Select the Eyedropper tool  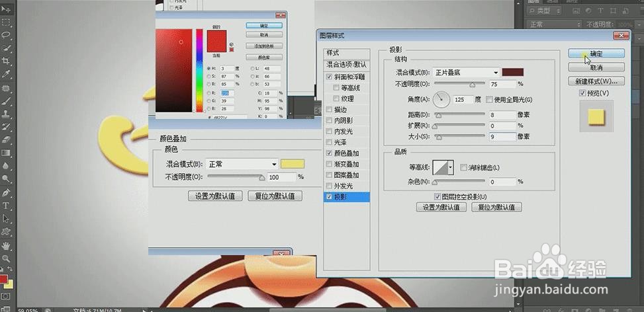coord(6,74)
